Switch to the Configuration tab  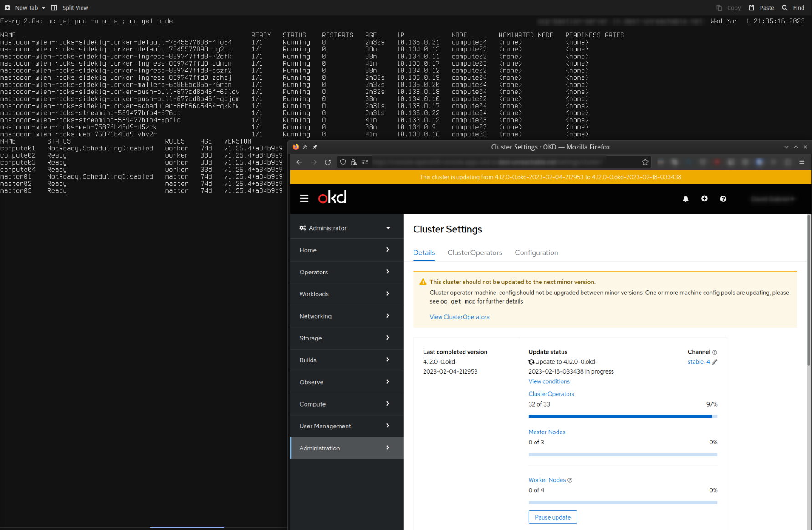(x=536, y=252)
